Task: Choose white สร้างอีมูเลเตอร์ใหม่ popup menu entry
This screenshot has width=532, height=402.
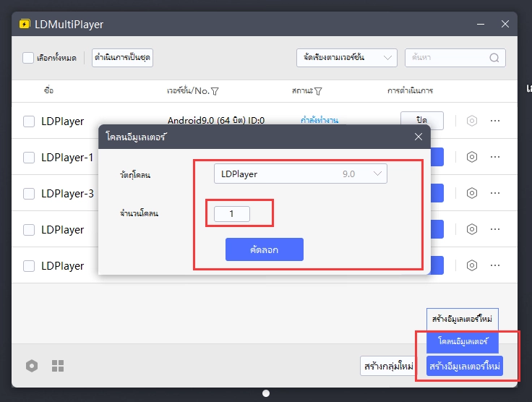Action: 463,320
